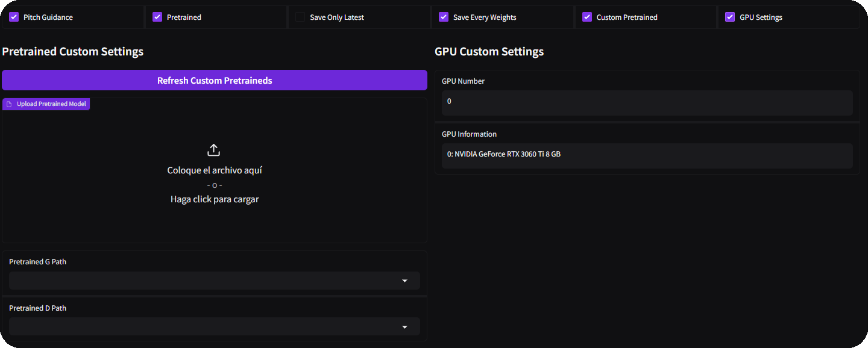Enable the Save Only Latest checkbox
The height and width of the screenshot is (348, 868).
pyautogui.click(x=300, y=17)
